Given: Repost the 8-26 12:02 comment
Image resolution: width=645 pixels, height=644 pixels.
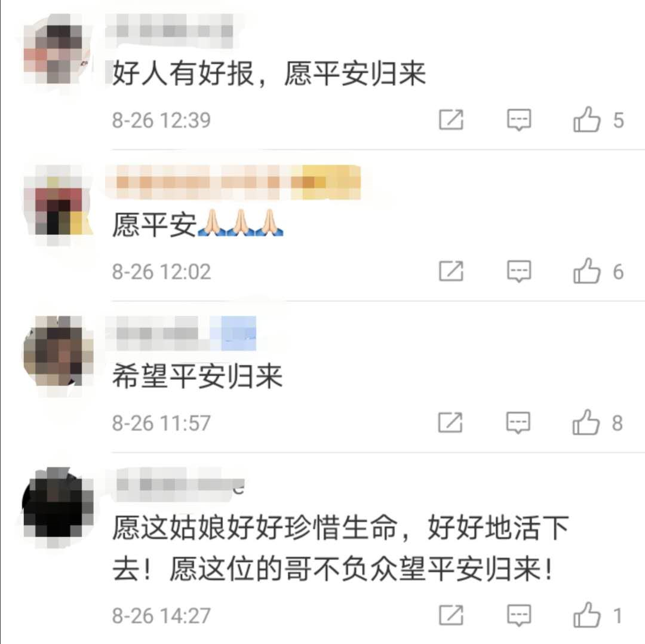Looking at the screenshot, I should pyautogui.click(x=451, y=271).
